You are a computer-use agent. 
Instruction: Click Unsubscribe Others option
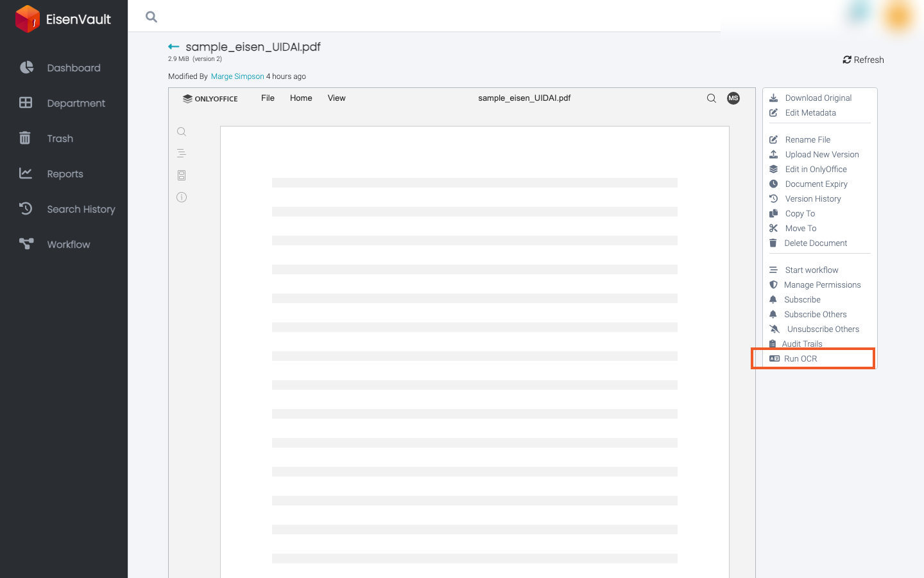point(823,329)
